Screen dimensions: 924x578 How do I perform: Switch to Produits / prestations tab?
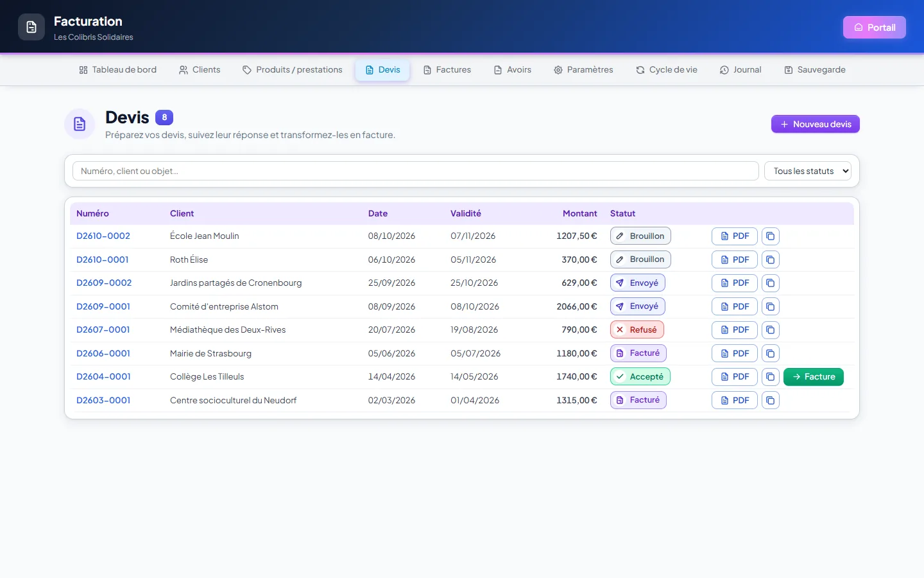click(x=293, y=70)
